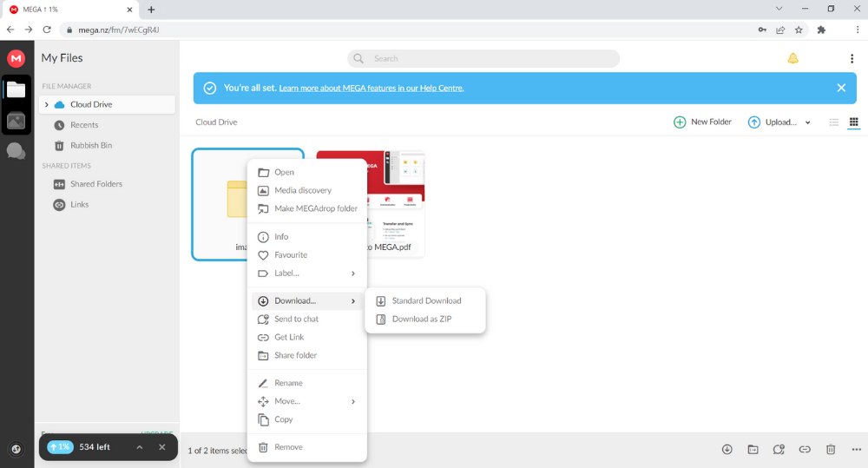Open the chat bubbles icon in left rail
Screen dimensions: 868x468
[x=16, y=151]
